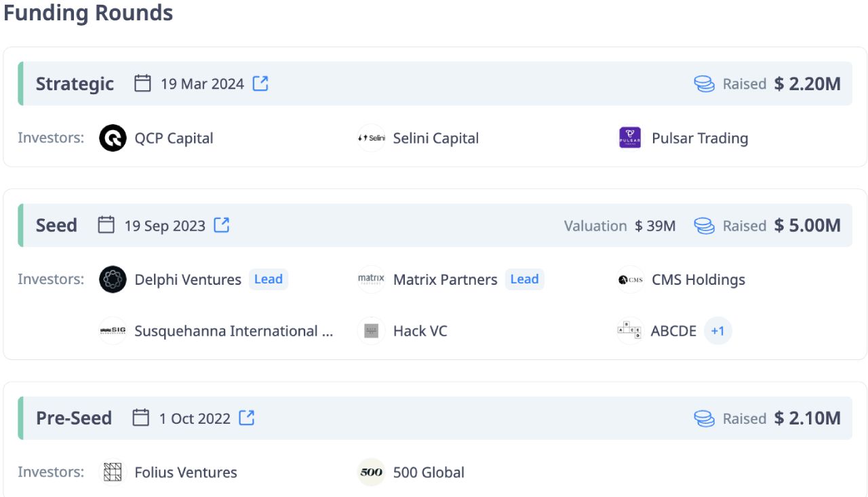Click the Pulsar Trading logo

pos(630,138)
